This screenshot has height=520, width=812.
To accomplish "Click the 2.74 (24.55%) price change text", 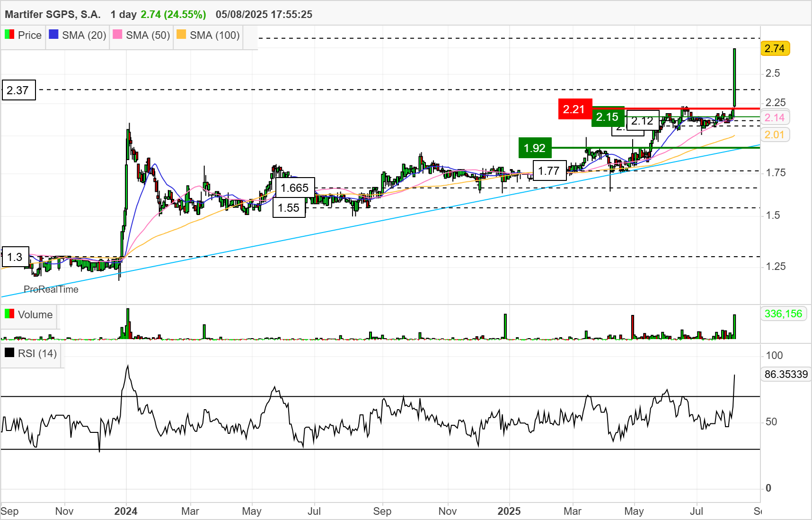I will tap(173, 14).
